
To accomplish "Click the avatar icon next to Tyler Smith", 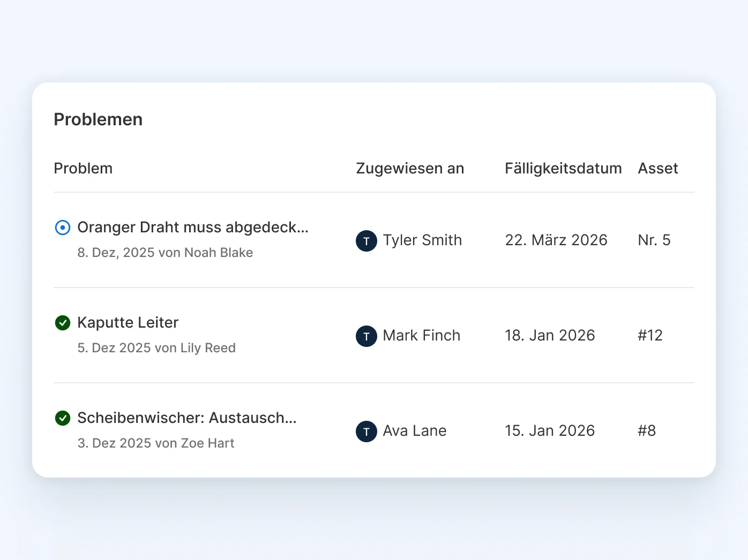I will [x=366, y=241].
